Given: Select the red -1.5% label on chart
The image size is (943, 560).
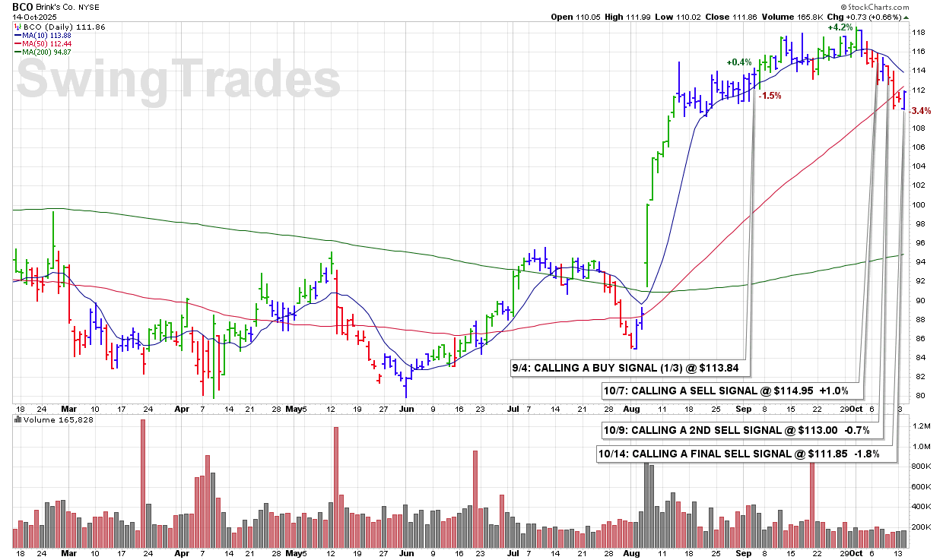Looking at the screenshot, I should point(771,96).
